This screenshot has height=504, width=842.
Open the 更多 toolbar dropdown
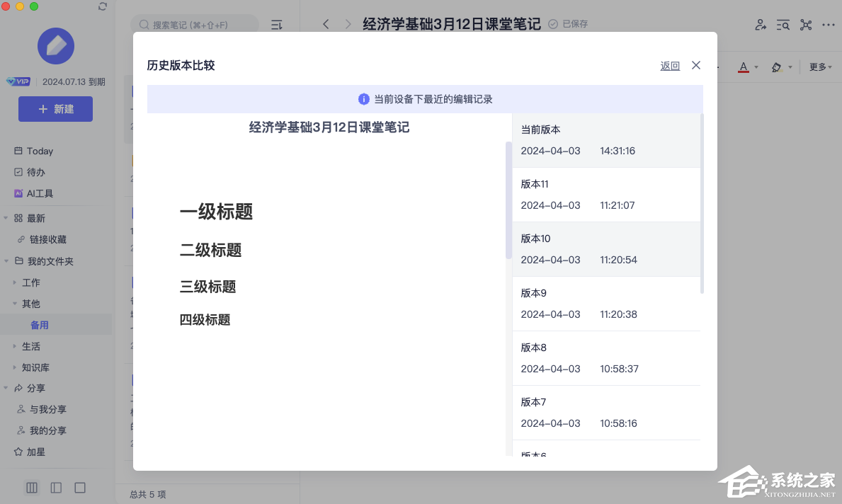coord(821,67)
